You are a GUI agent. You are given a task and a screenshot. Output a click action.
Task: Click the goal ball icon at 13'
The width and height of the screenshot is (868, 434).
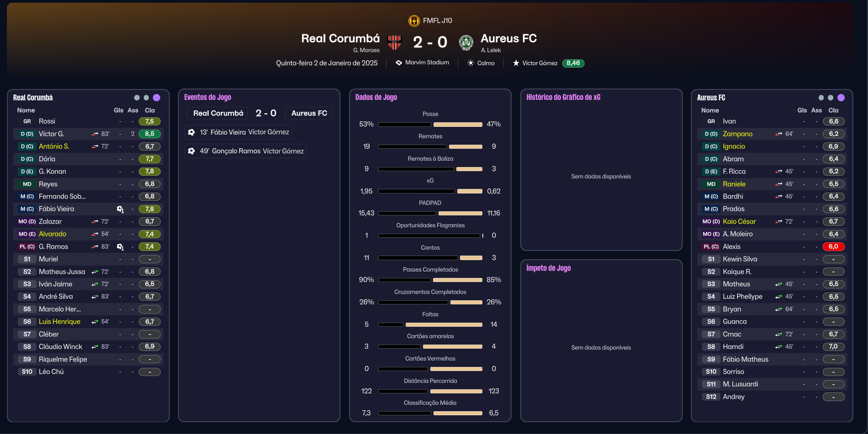pos(192,132)
